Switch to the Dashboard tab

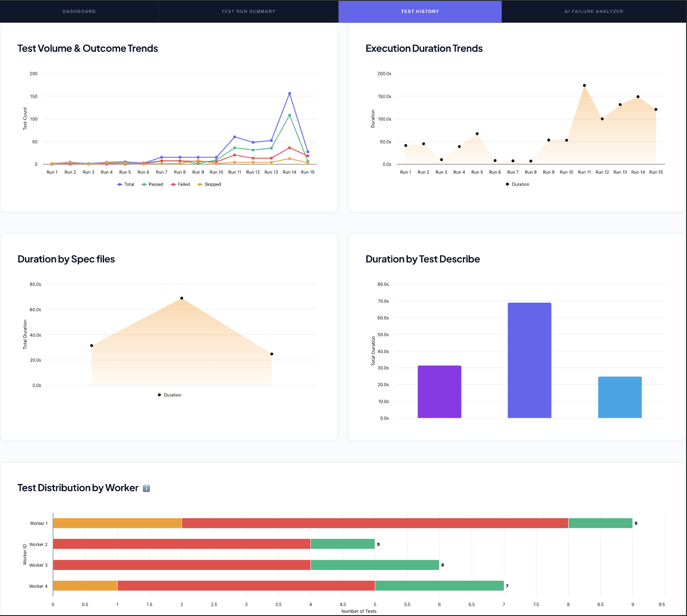pos(79,12)
